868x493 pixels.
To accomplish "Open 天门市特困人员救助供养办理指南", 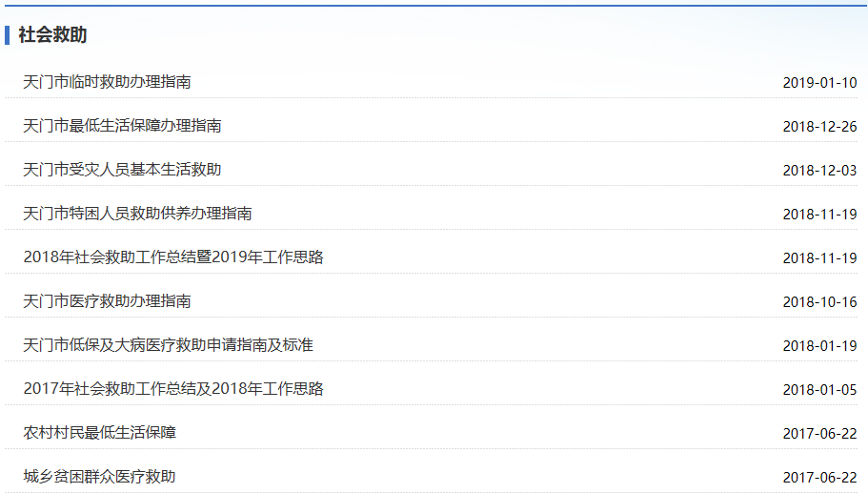I will coord(137,214).
